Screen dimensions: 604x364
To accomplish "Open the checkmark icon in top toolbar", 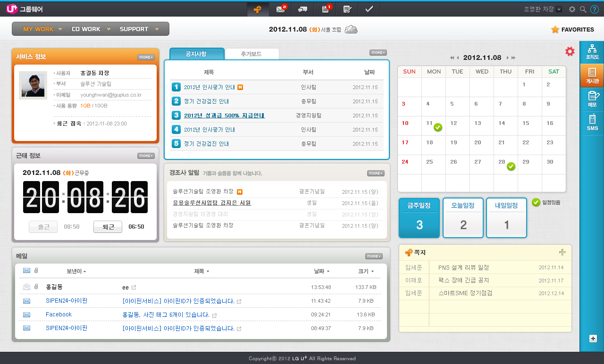I will pos(369,9).
